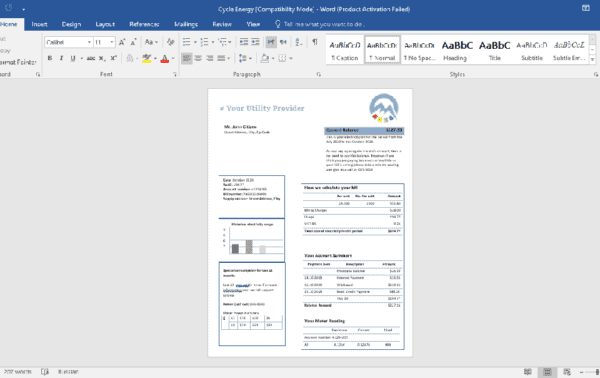Open the Insert tab

click(x=39, y=24)
